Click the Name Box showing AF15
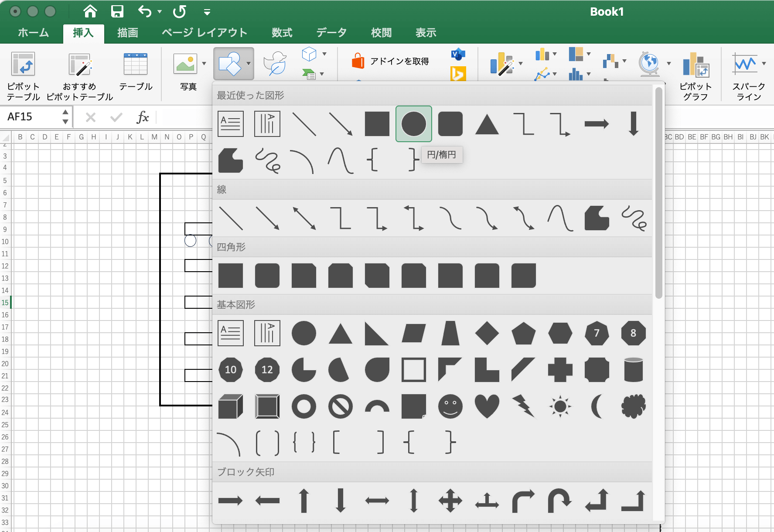 click(31, 117)
